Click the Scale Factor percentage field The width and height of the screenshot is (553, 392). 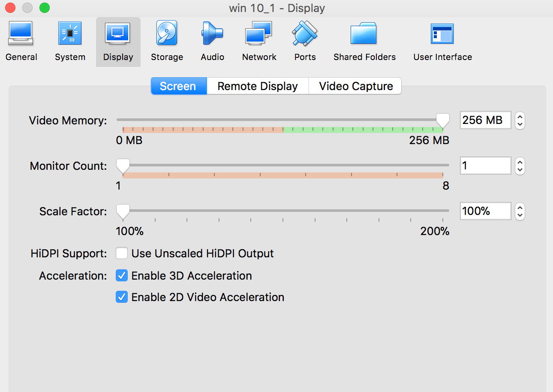485,211
